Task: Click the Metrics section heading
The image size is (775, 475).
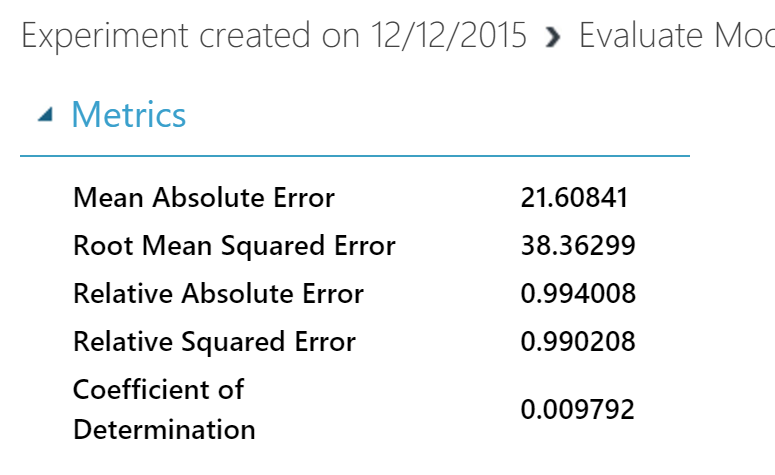Action: pyautogui.click(x=129, y=115)
